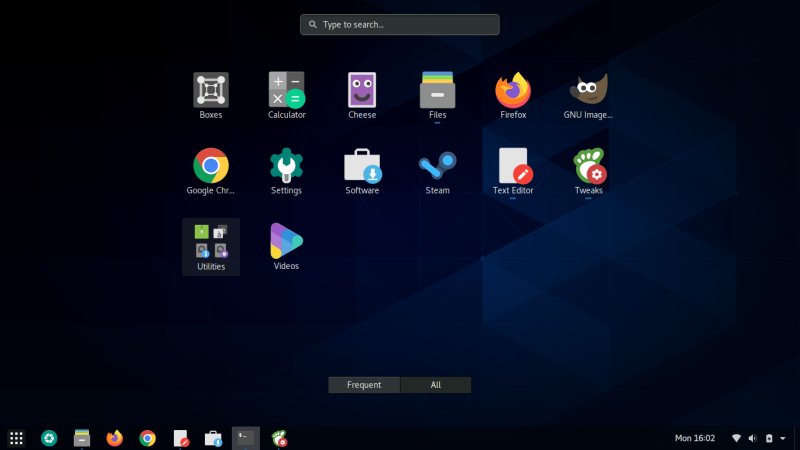Viewport: 800px width, 450px height.
Task: Open GNU Image Manipulation Program
Action: pos(589,91)
